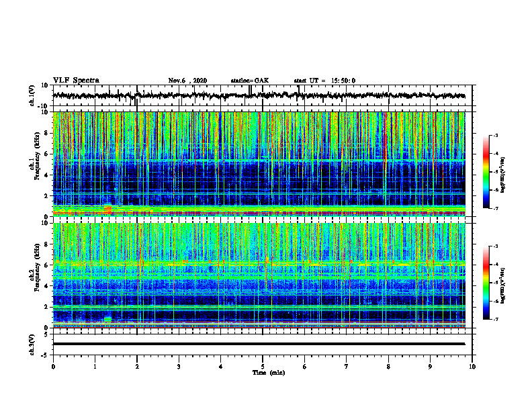Click the time axis tick label '9'

click(x=430, y=367)
